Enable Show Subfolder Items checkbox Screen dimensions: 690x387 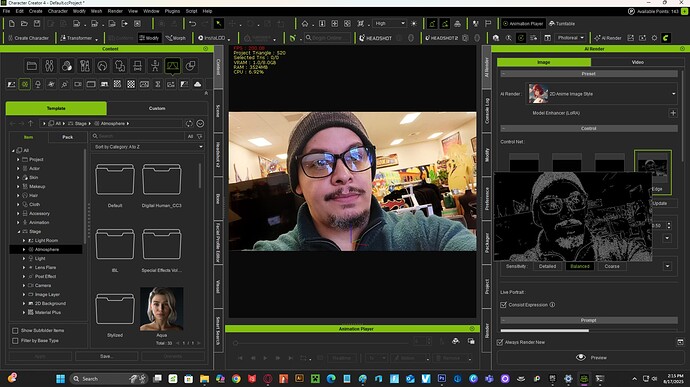click(15, 331)
